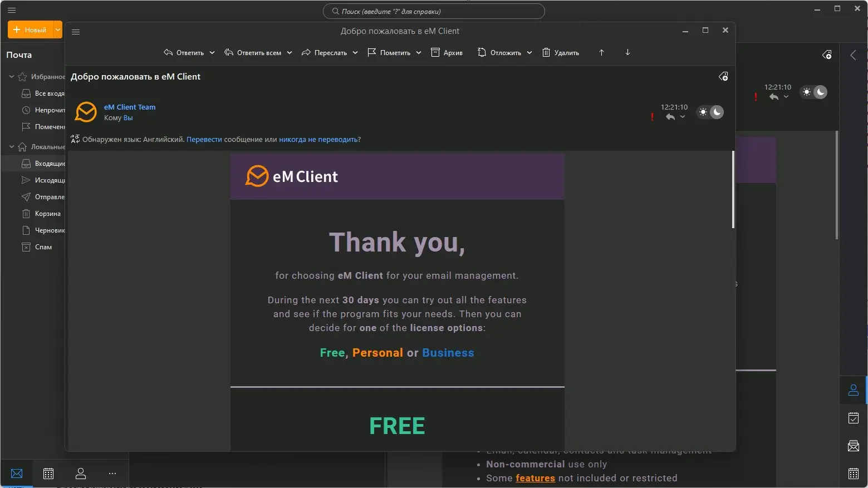Click the Personal license link
This screenshot has height=488, width=868.
(377, 353)
